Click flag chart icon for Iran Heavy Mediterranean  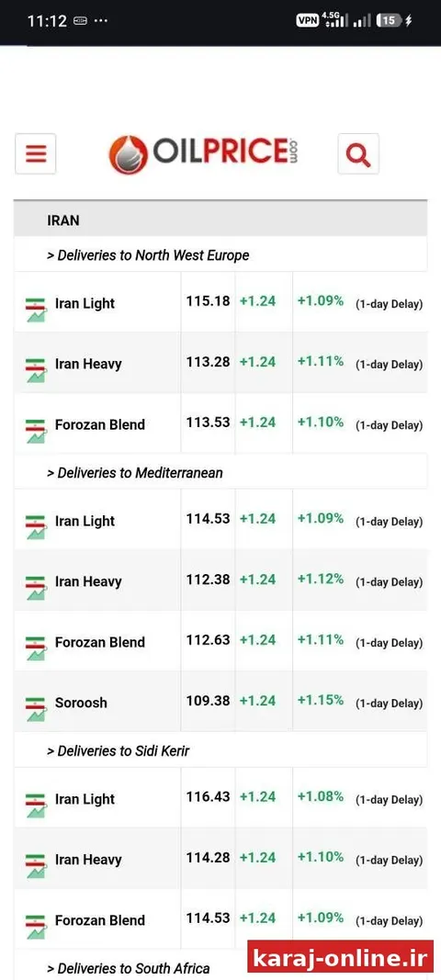point(36,588)
